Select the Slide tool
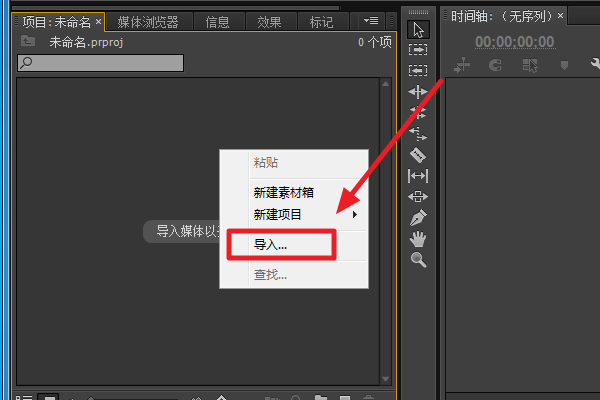The height and width of the screenshot is (400, 600). 418,197
